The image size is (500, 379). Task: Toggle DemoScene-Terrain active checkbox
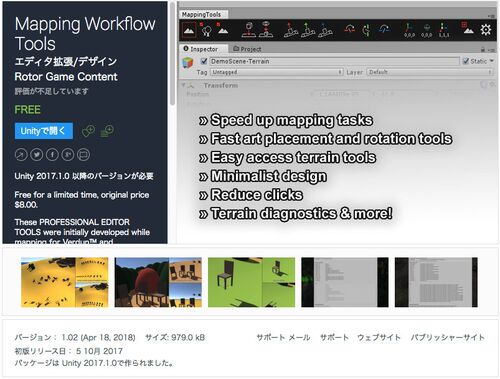(x=204, y=61)
